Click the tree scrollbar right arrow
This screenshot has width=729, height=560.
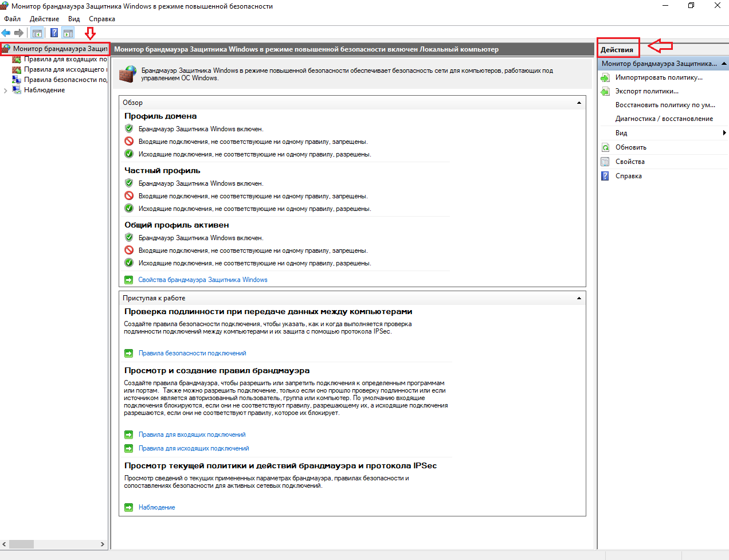103,544
